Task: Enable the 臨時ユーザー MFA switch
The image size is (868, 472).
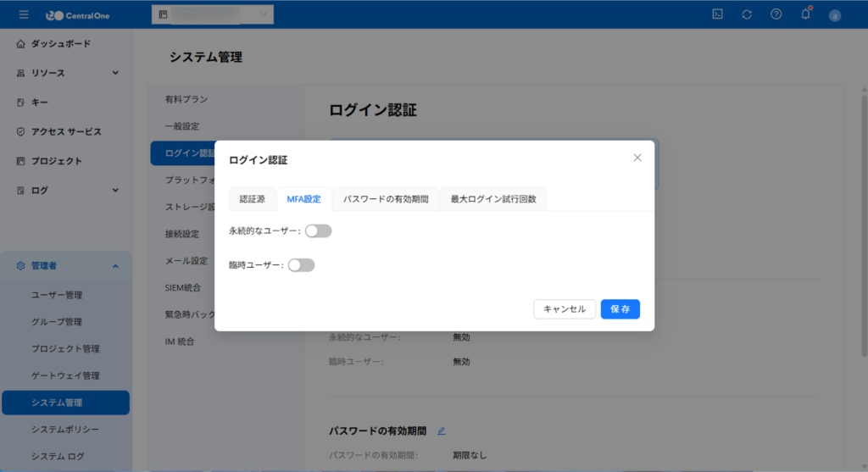Action: (302, 265)
